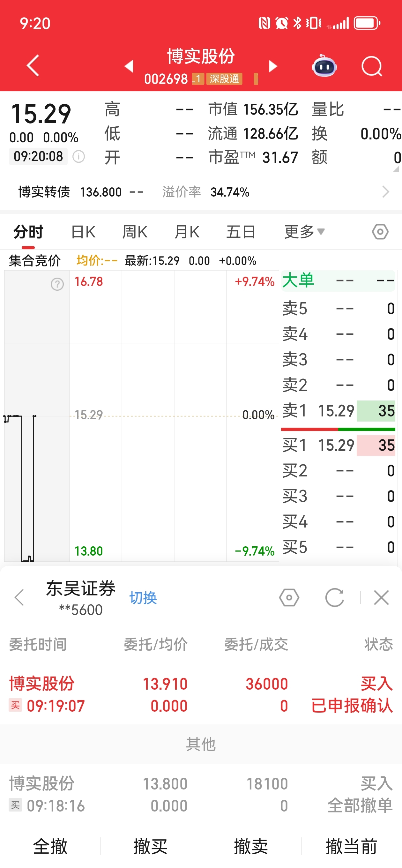Expand the 更多 chart period dropdown

(x=304, y=232)
